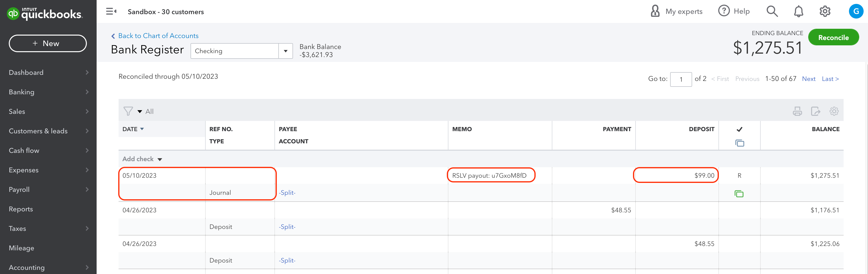This screenshot has height=274, width=868.
Task: Open the register filter funnel
Action: coord(128,111)
